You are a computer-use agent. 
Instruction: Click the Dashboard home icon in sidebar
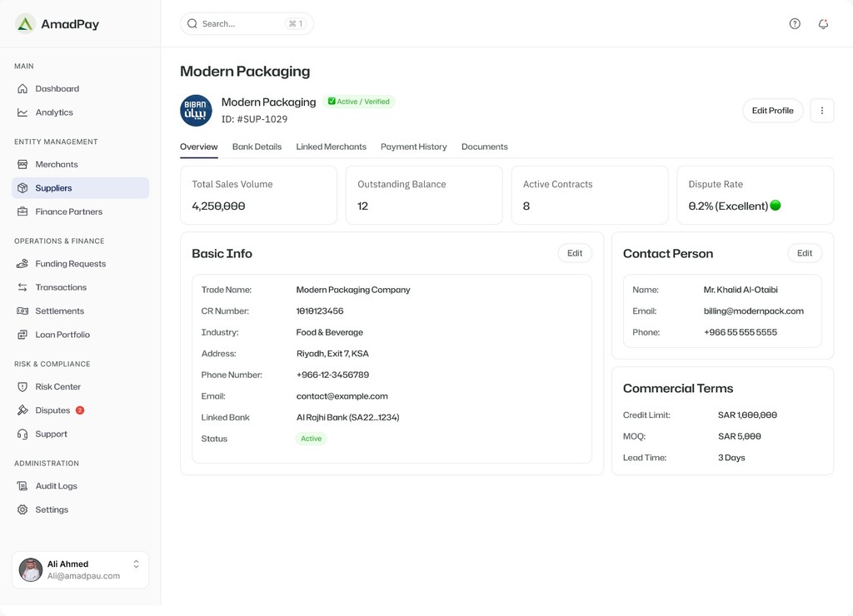(22, 89)
